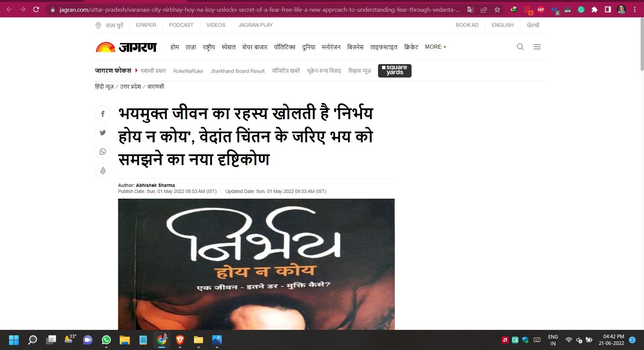Open WhatsApp from the Windows taskbar
The width and height of the screenshot is (644, 350).
(106, 340)
